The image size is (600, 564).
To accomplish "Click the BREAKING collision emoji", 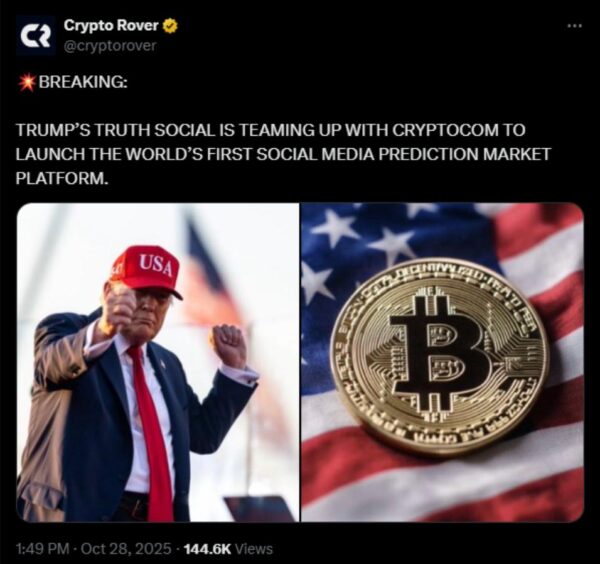I will (x=27, y=82).
